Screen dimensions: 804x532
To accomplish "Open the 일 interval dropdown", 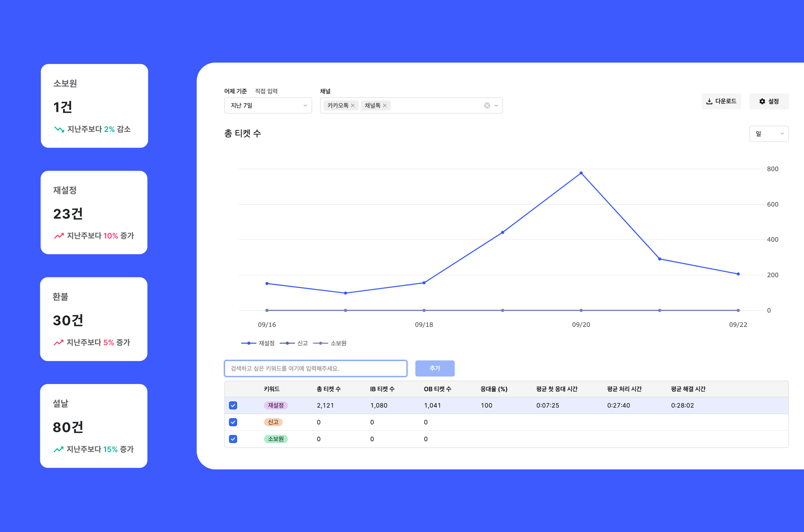I will coord(769,134).
